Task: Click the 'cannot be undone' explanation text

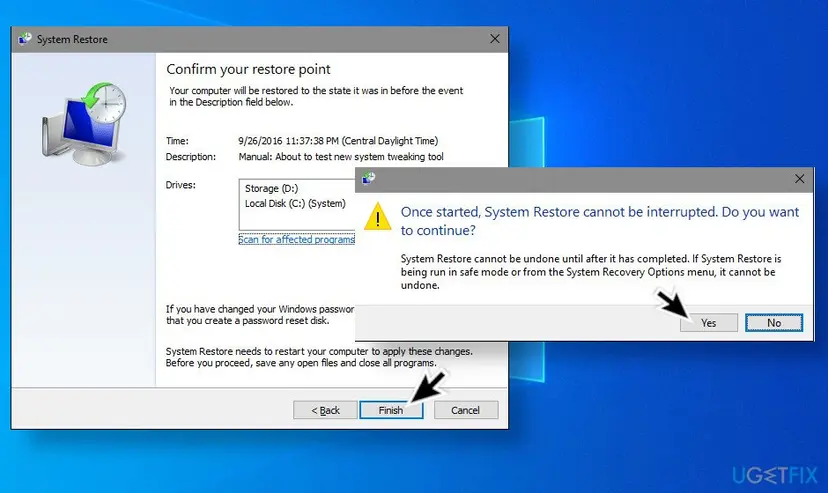Action: pyautogui.click(x=590, y=272)
